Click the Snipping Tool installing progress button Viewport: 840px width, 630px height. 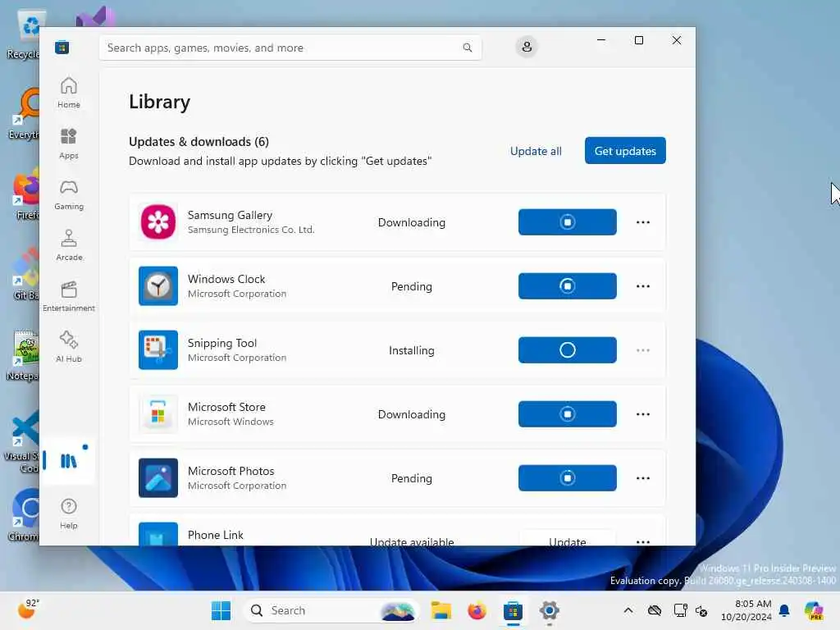pyautogui.click(x=568, y=349)
